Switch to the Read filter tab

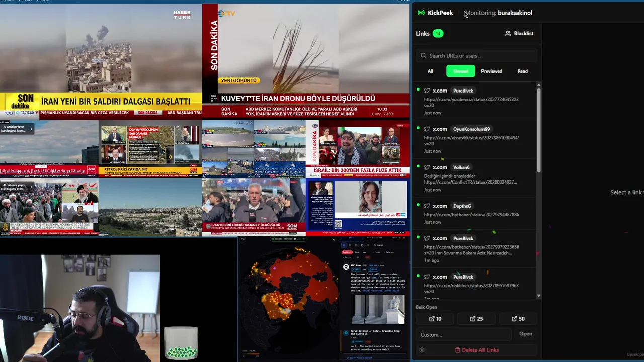[523, 71]
